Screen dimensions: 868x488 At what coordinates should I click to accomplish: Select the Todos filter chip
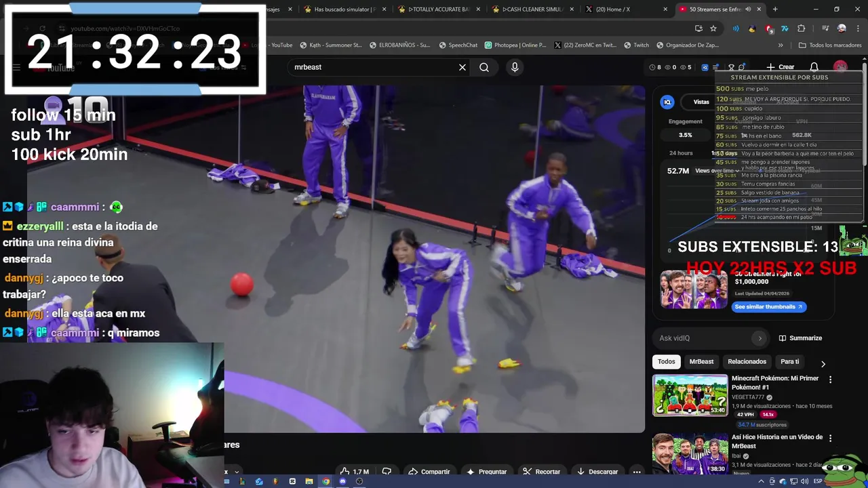[667, 362]
